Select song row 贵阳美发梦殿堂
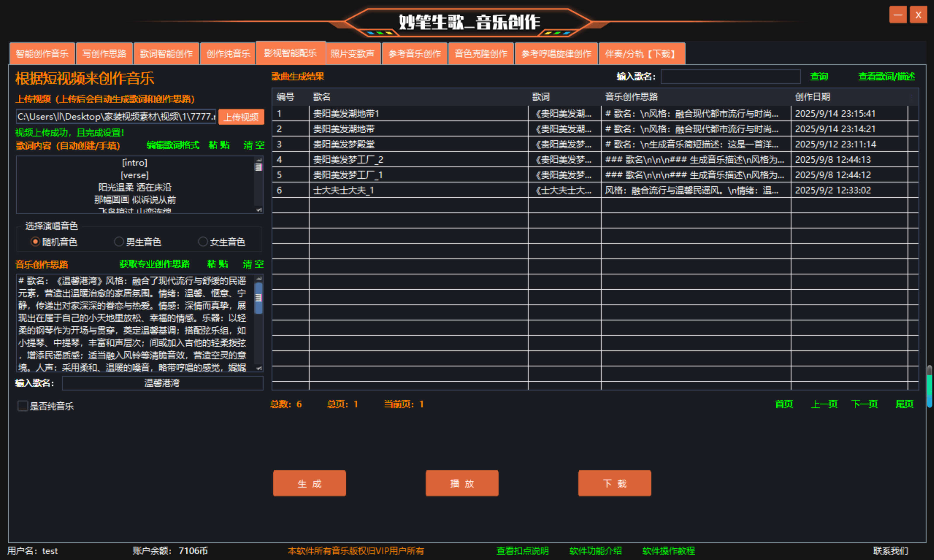This screenshot has width=934, height=560. (x=344, y=144)
